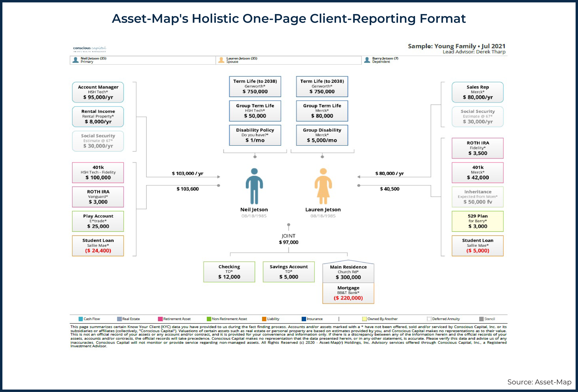The height and width of the screenshot is (392, 578).
Task: Click the Liability legend swatch
Action: (x=264, y=319)
